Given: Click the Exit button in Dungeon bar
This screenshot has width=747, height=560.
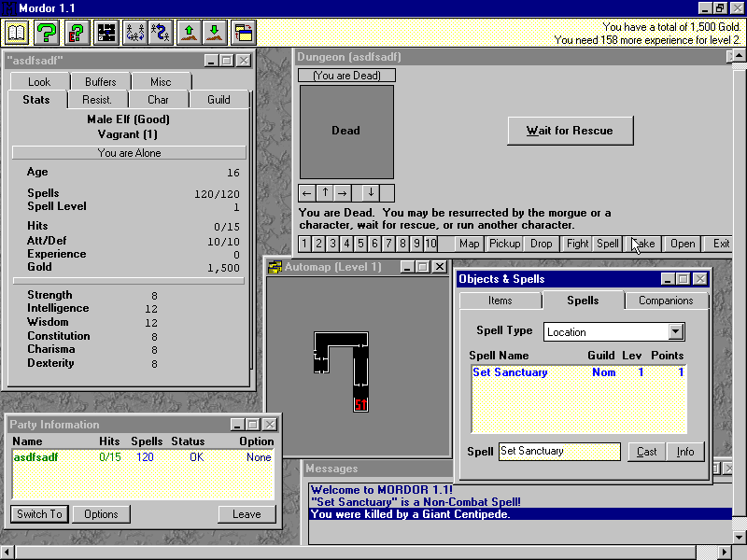Looking at the screenshot, I should point(719,244).
